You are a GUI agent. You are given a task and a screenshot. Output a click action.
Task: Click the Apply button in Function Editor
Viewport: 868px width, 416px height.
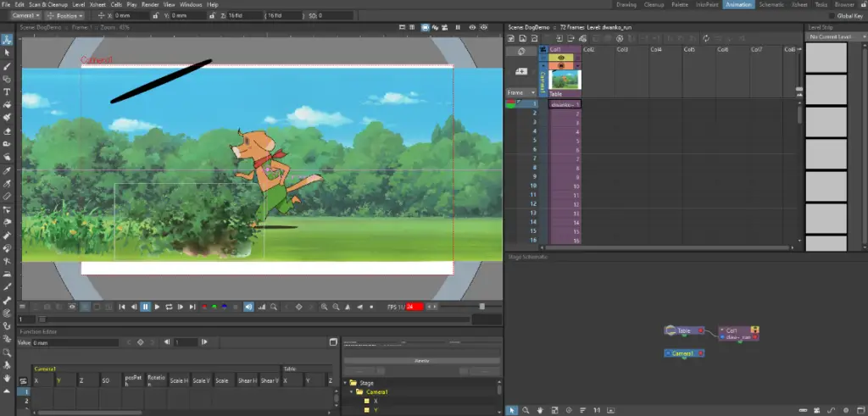422,361
